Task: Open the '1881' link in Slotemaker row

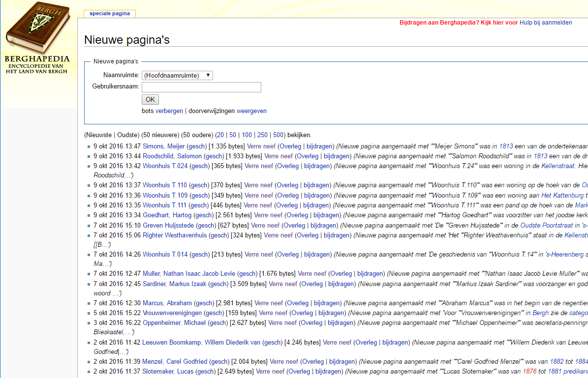Action: point(555,371)
